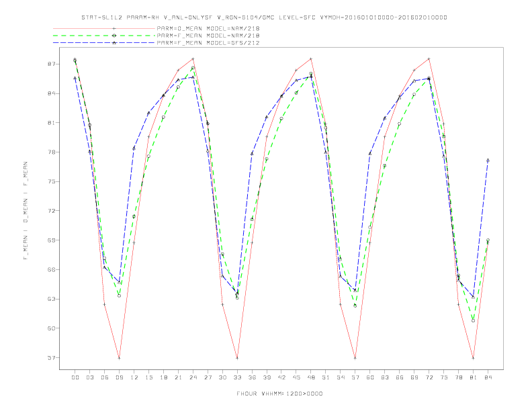The width and height of the screenshot is (532, 411).
Task: Click x-axis tick label 60
Action: point(370,377)
